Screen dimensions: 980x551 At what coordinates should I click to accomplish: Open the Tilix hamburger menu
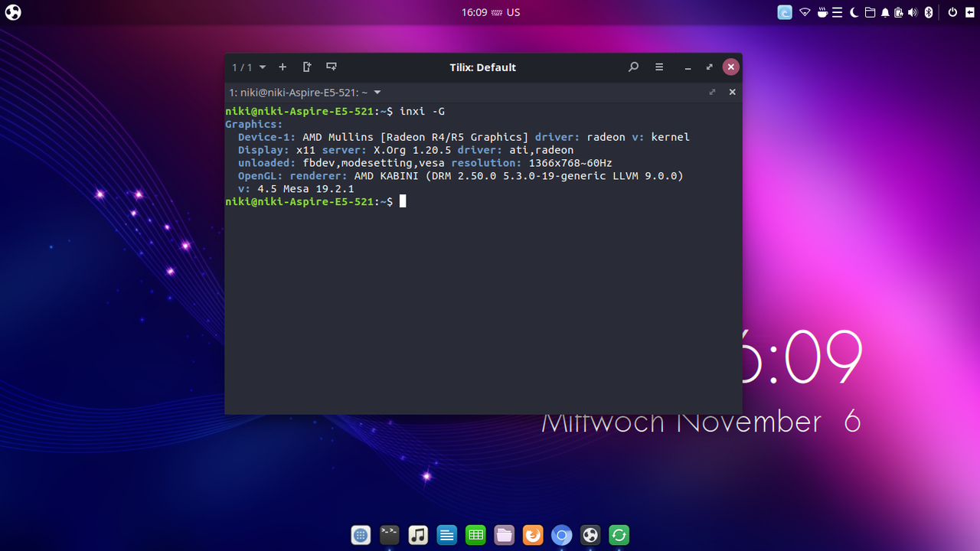[x=659, y=67]
